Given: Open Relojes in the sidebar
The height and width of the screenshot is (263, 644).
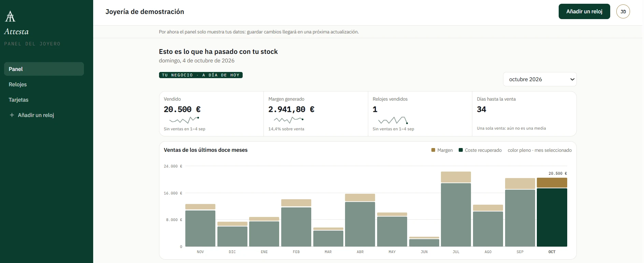Looking at the screenshot, I should pos(44,84).
